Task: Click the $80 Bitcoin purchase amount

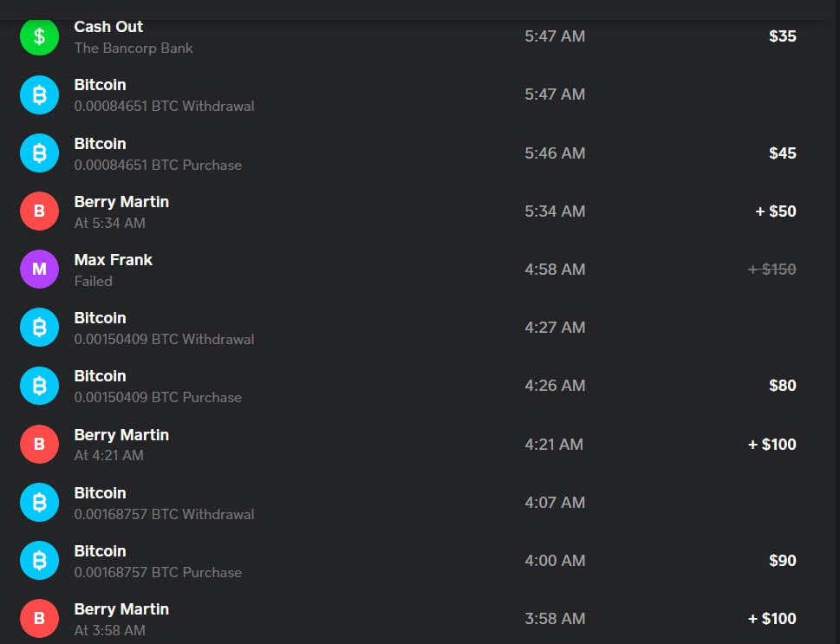Action: (x=782, y=386)
